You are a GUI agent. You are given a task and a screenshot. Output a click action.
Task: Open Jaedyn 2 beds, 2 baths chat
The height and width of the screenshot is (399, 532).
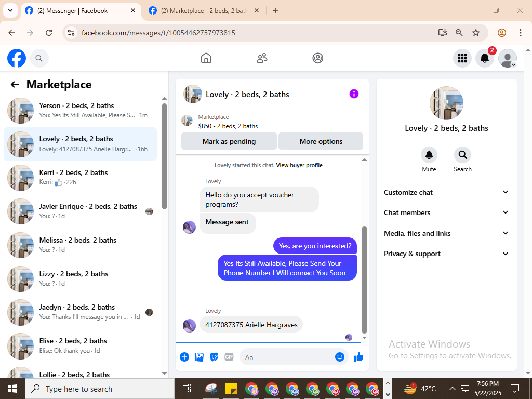click(81, 312)
